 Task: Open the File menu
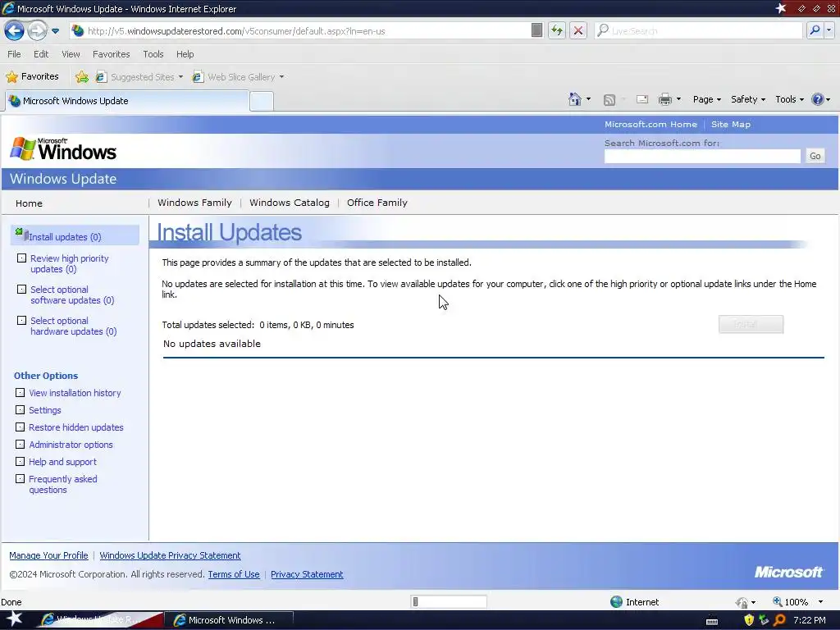[15, 54]
